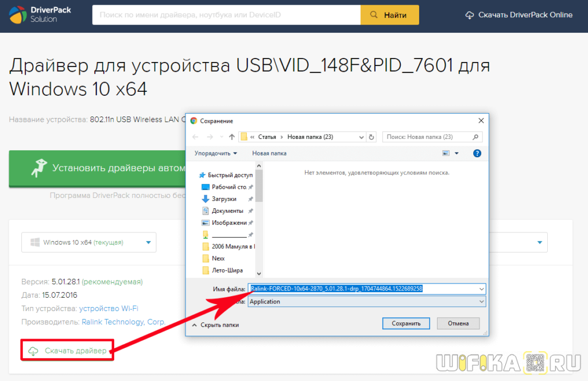Open Загрузки folder in the sidebar
Viewport: 588px width, 381px height.
coord(223,199)
